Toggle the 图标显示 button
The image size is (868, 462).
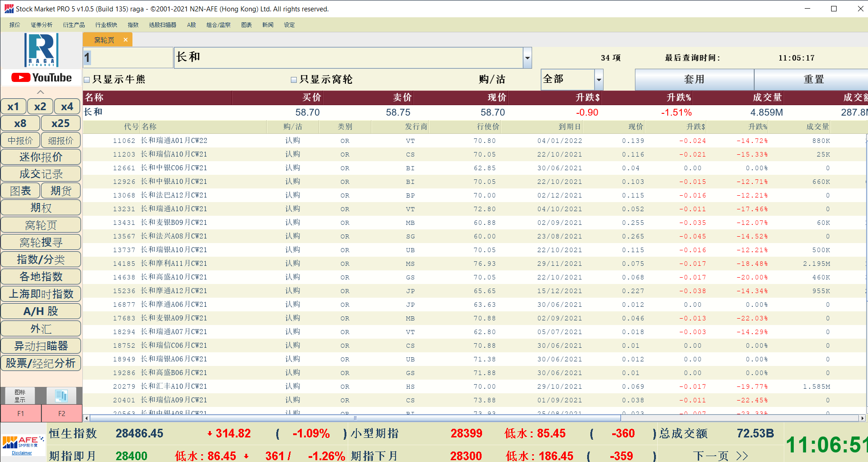[x=20, y=396]
